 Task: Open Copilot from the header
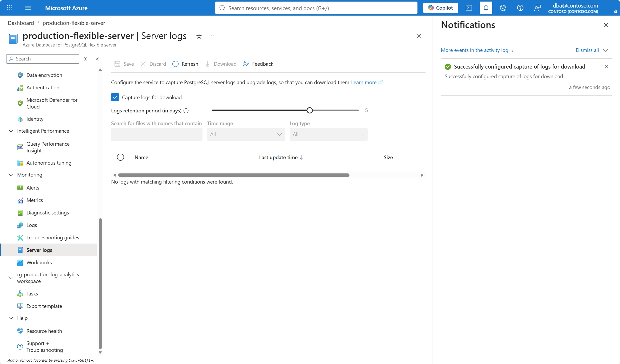[440, 8]
